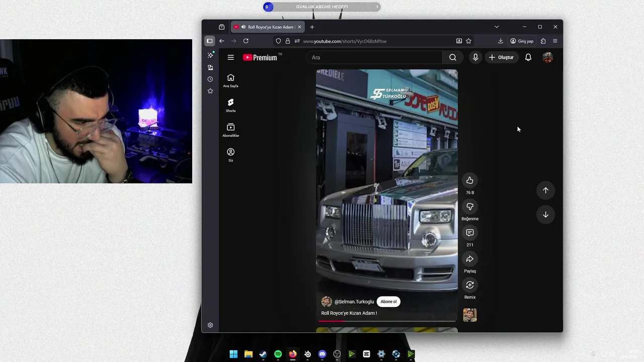Open the notifications bell
The width and height of the screenshot is (644, 362).
[x=528, y=57]
